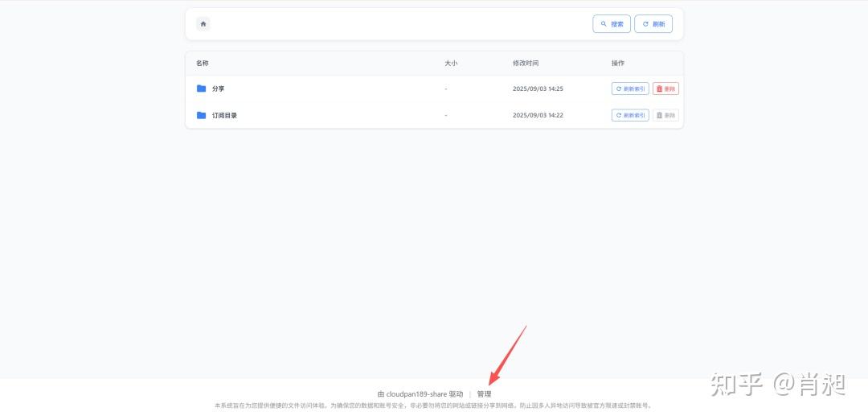The width and height of the screenshot is (868, 420).
Task: Refresh the file list with 刷新
Action: click(x=653, y=24)
